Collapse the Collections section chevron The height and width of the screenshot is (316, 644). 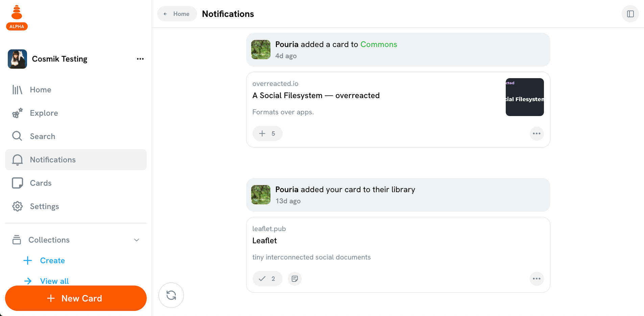(x=137, y=240)
